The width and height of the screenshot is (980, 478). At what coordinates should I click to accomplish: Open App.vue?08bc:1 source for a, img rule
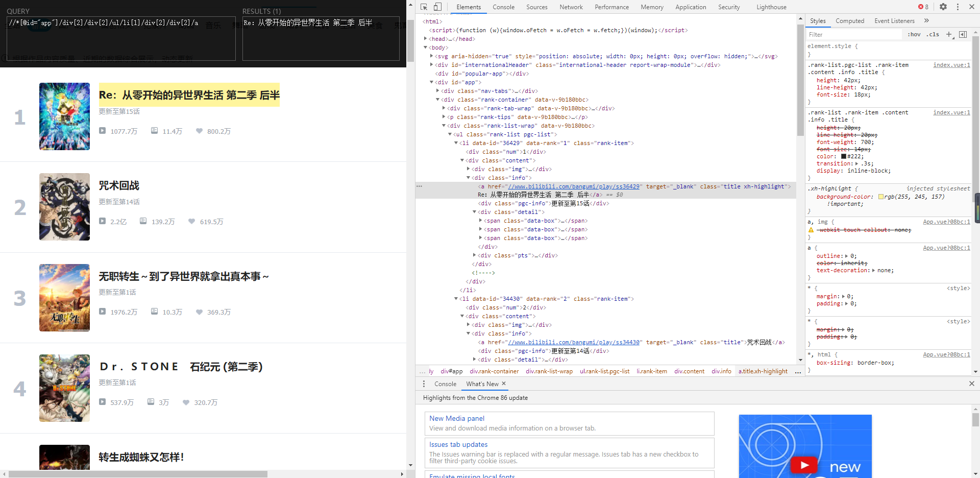click(946, 222)
